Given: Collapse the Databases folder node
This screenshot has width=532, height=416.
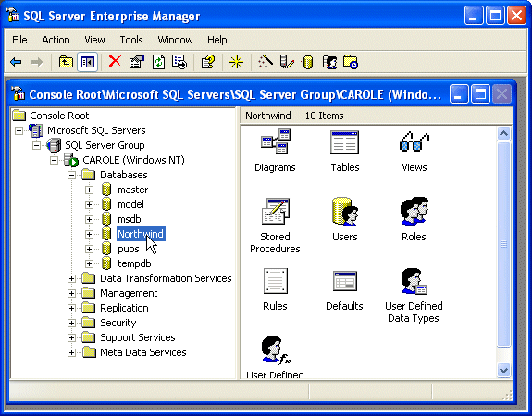Looking at the screenshot, I should point(71,175).
